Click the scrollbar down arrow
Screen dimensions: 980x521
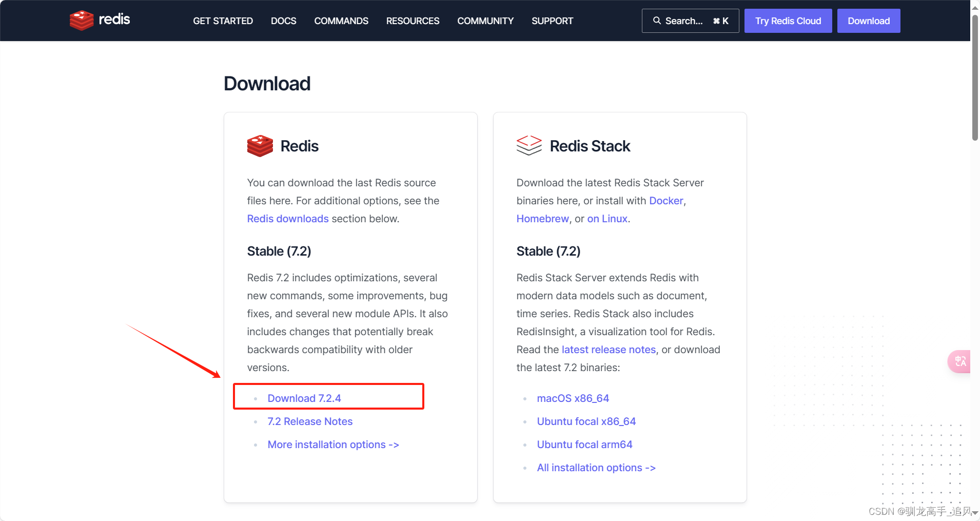(975, 513)
